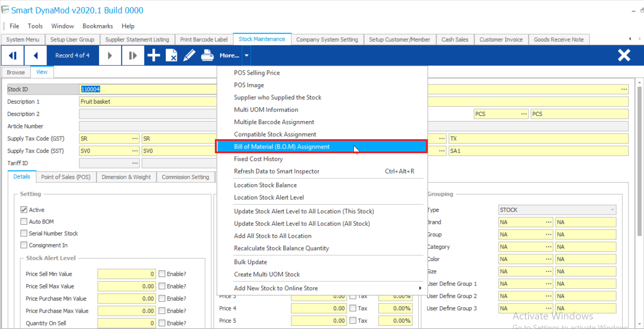Go to the previous record
The image size is (644, 329).
pyautogui.click(x=35, y=55)
